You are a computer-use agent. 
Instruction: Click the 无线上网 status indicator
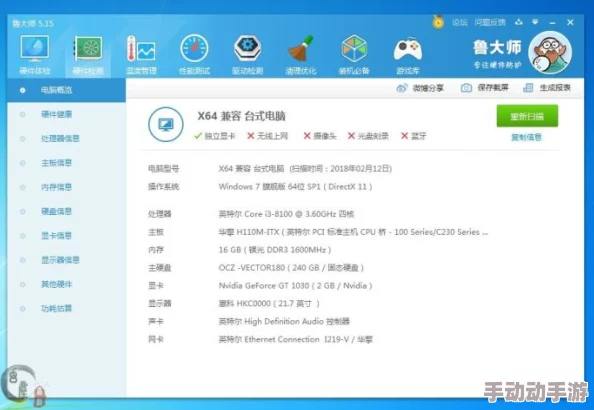coord(267,136)
